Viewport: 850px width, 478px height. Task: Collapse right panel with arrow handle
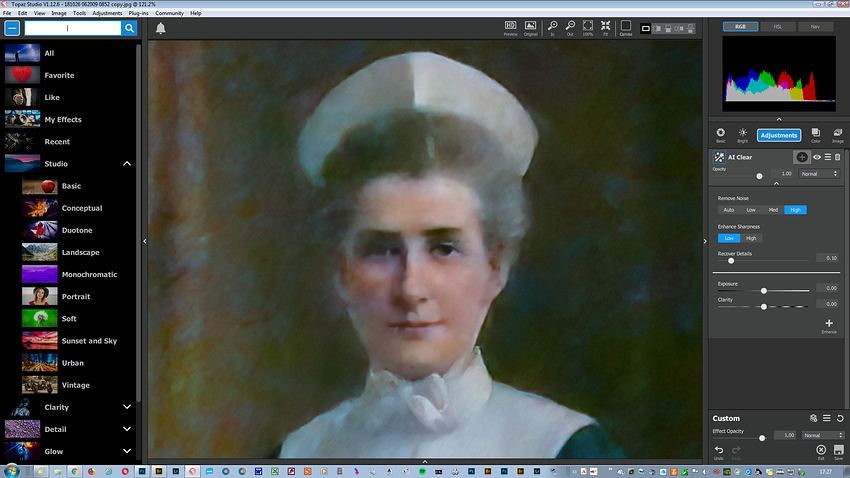(705, 241)
